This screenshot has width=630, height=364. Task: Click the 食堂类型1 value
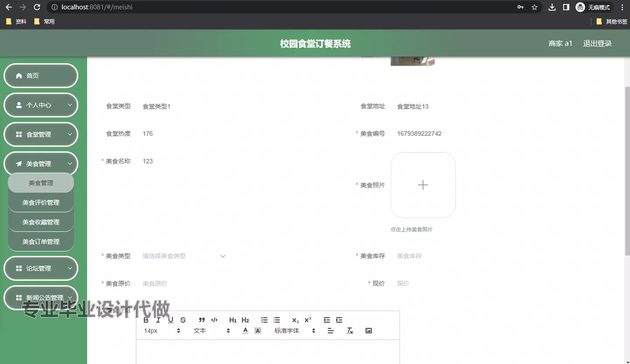click(157, 106)
